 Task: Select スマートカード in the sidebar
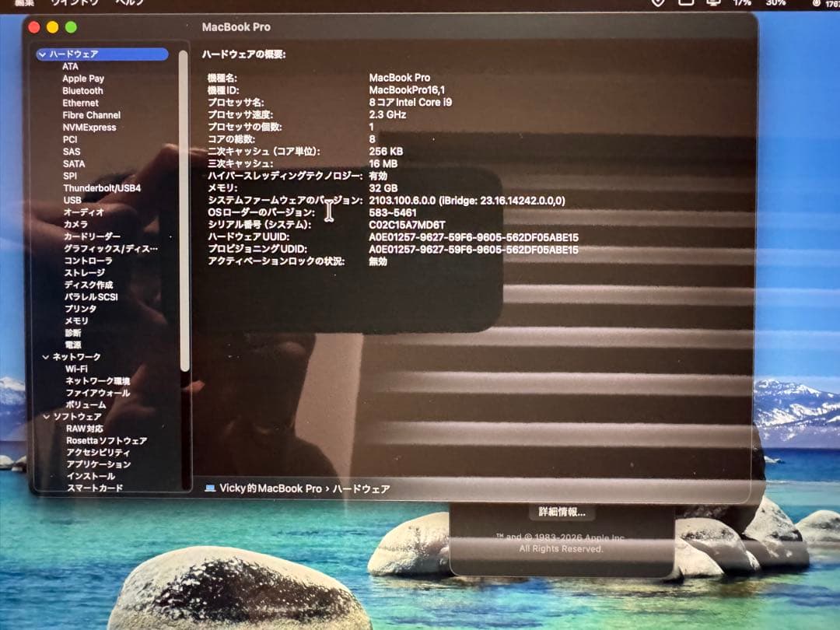(95, 488)
